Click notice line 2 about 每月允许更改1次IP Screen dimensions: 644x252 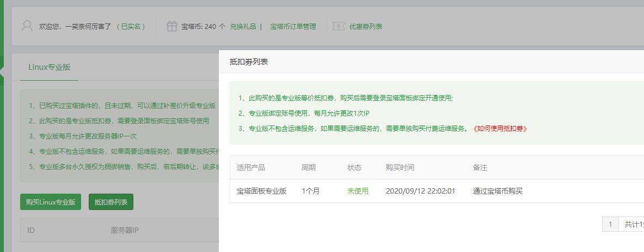(304, 113)
